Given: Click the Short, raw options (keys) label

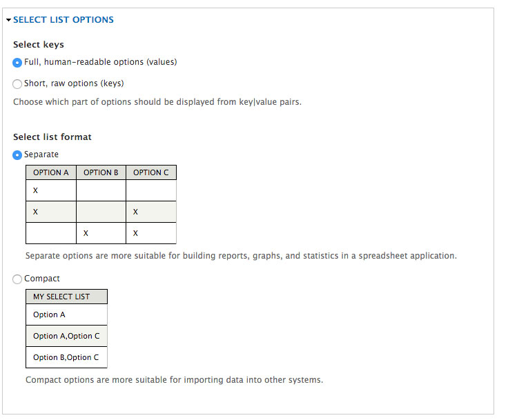Looking at the screenshot, I should point(74,83).
